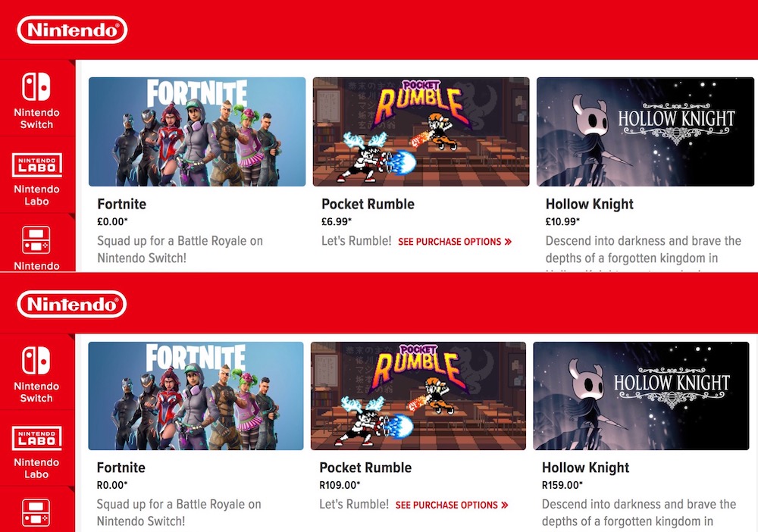
Task: Open Hollow Knight banner image in the lower page
Action: pos(641,396)
